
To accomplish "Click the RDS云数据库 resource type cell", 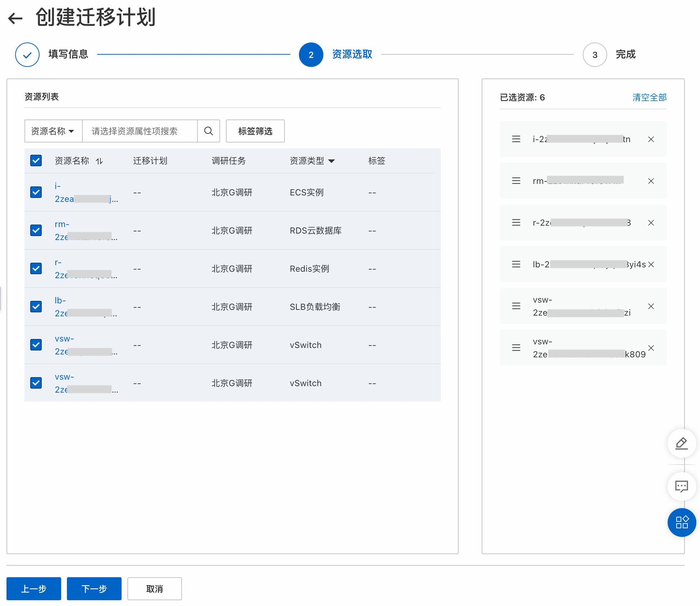I will coord(316,231).
